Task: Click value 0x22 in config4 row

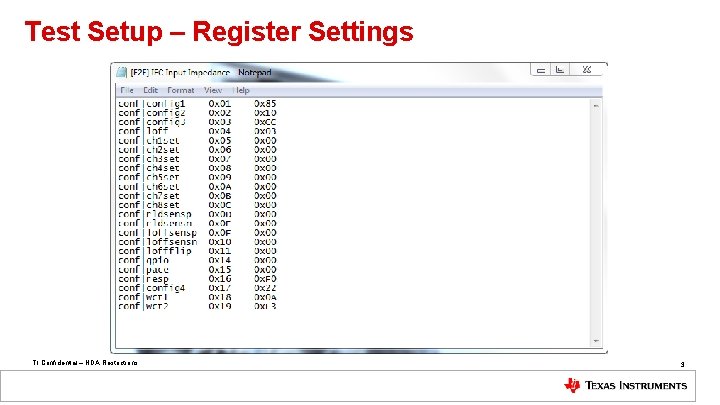Action: [265, 288]
